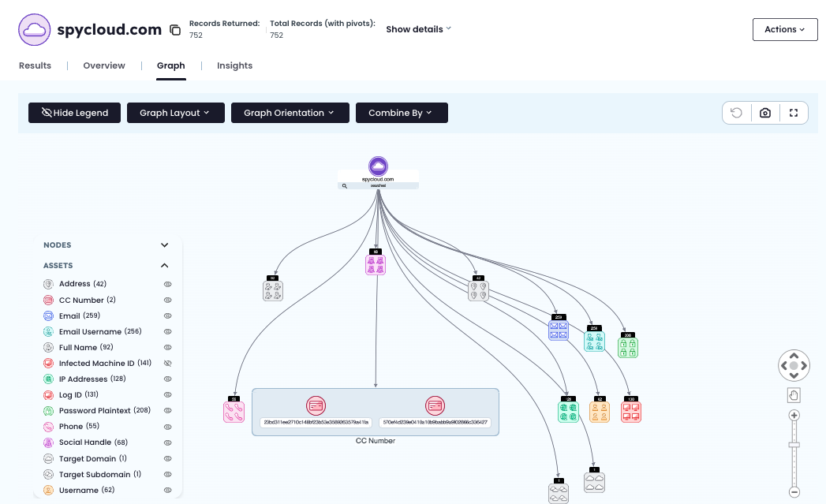This screenshot has width=826, height=504.
Task: Select the hand pan tool icon
Action: (794, 394)
